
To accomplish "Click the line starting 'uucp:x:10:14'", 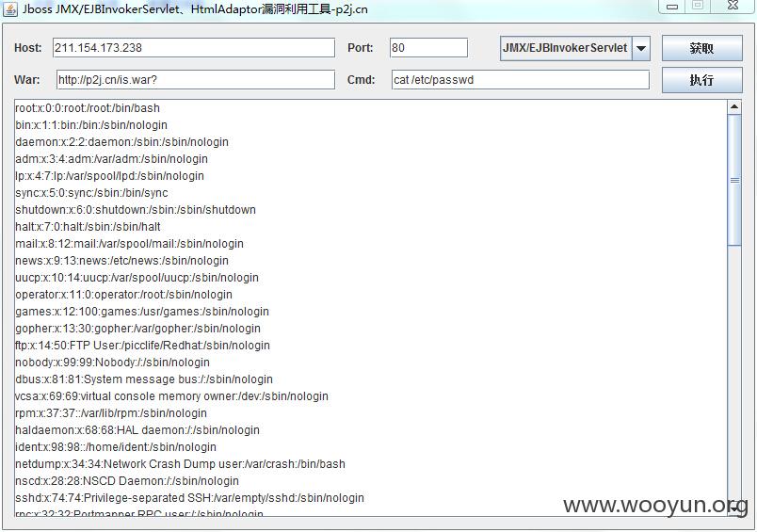I will coord(137,278).
